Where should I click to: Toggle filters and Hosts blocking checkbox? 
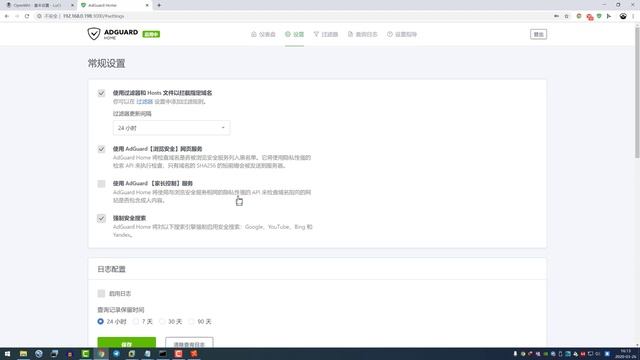[x=101, y=93]
